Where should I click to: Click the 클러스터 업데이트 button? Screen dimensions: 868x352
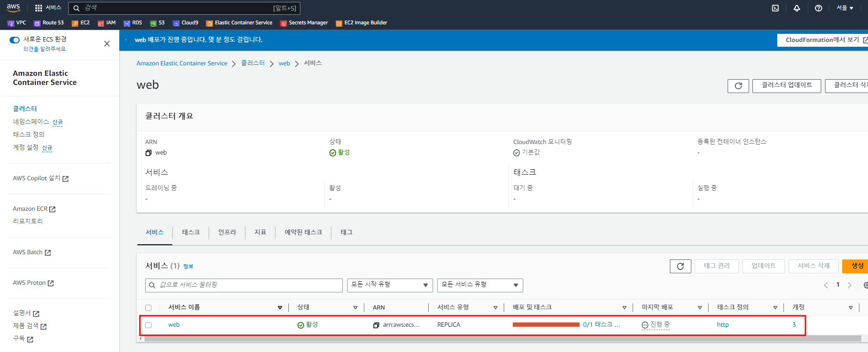787,86
